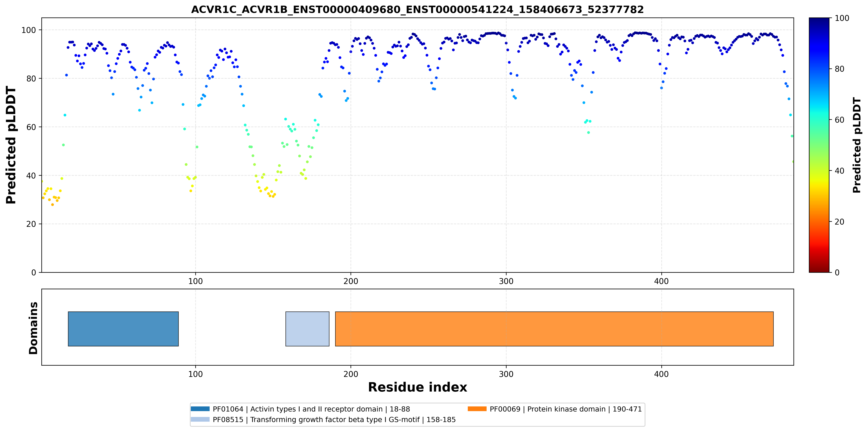Click the Domains axis label

pos(33,328)
